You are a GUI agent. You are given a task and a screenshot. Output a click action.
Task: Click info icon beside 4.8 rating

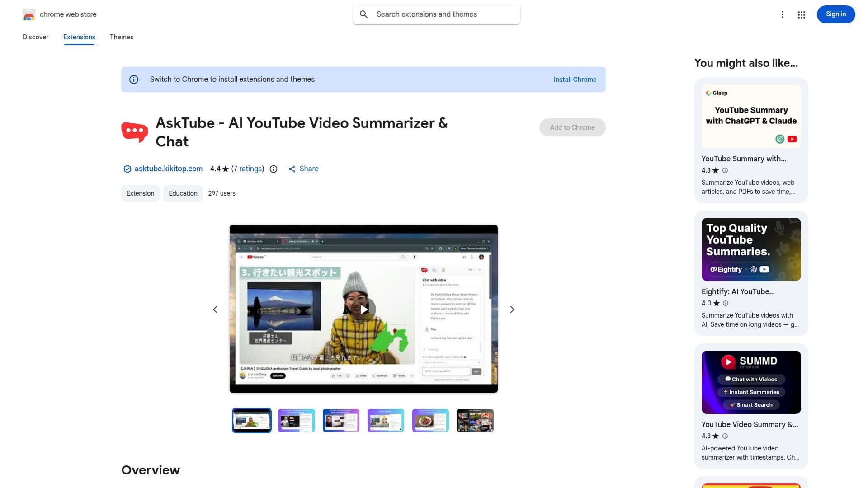725,436
